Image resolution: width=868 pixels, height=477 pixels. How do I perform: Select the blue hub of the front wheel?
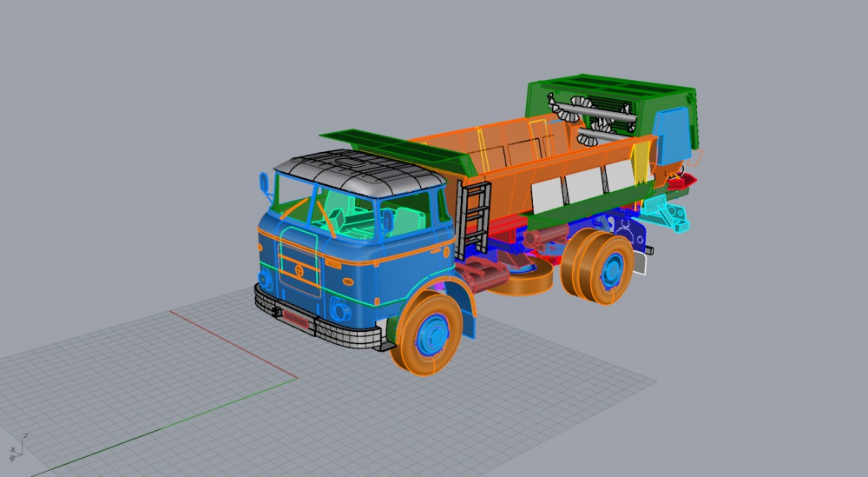coord(433,335)
